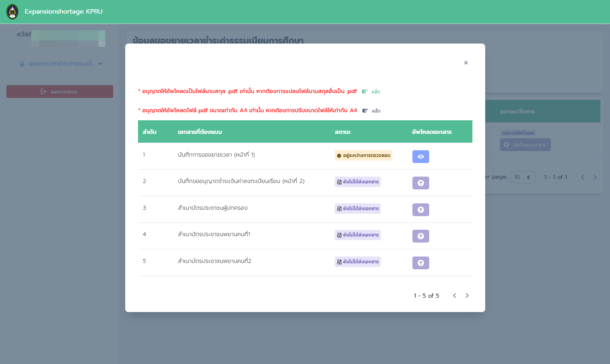The image size is (610, 364).
Task: Select text สำเนาบัตรประชาชนพยานคนที่1
Action: click(214, 234)
